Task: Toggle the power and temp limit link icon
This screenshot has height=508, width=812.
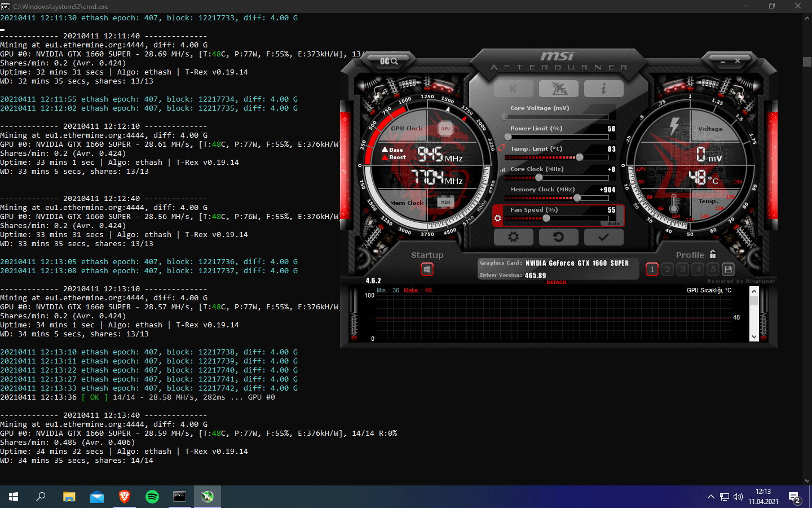Action: pos(501,148)
